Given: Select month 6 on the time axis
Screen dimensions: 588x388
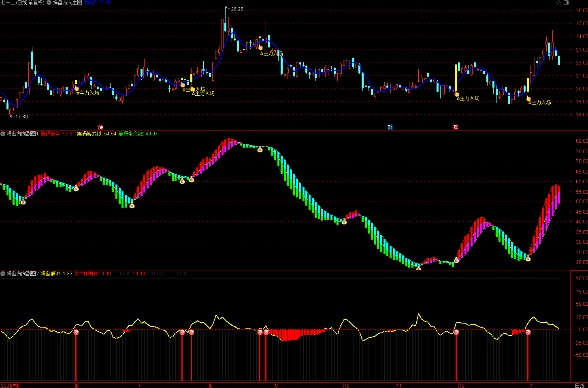Looking at the screenshot, I should pyautogui.click(x=77, y=386).
